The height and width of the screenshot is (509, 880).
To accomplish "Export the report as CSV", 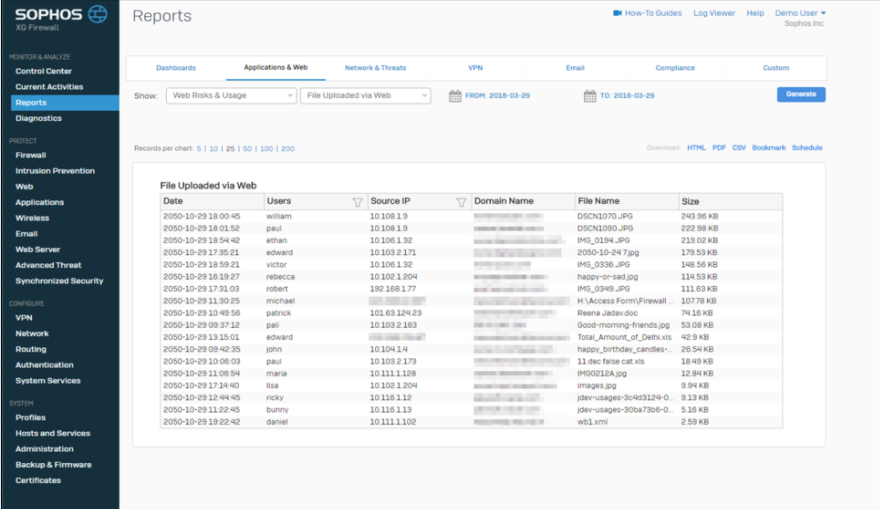I will pos(739,148).
